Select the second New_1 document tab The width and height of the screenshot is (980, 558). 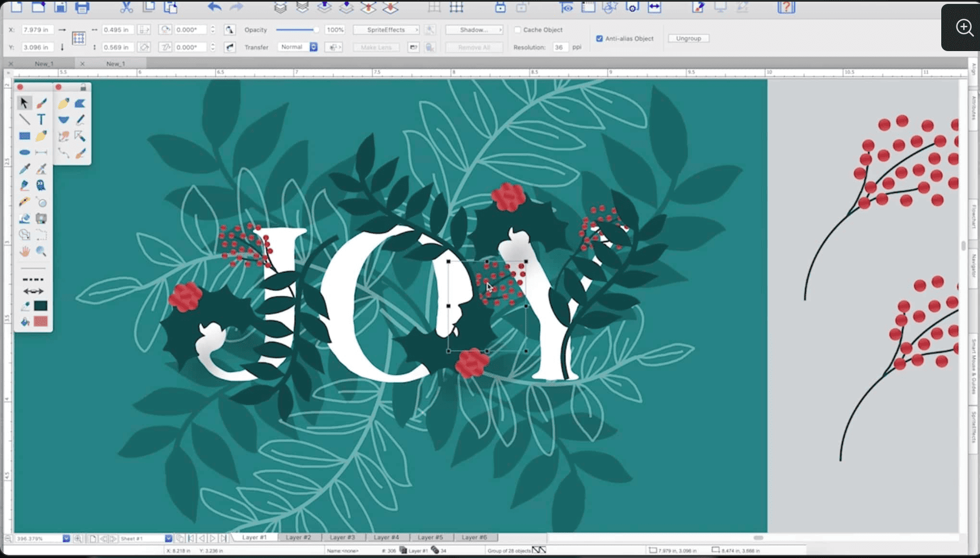click(116, 64)
